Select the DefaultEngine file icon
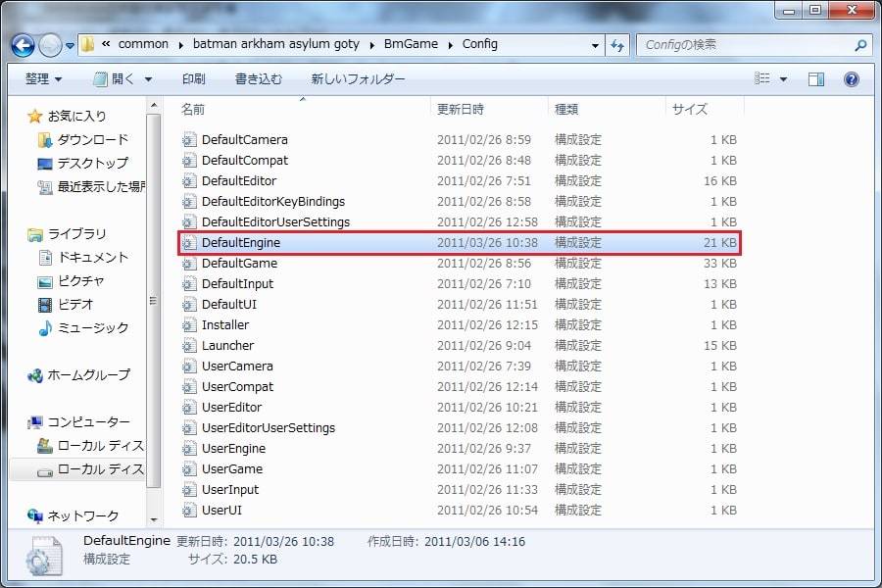The width and height of the screenshot is (882, 588). [x=189, y=243]
